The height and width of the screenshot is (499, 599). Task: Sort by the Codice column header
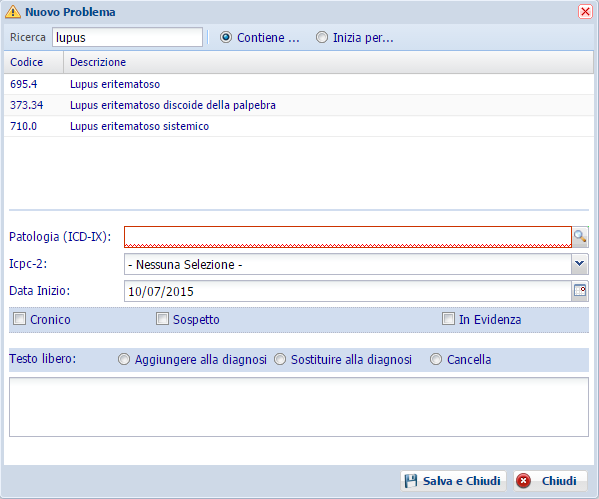[34, 62]
